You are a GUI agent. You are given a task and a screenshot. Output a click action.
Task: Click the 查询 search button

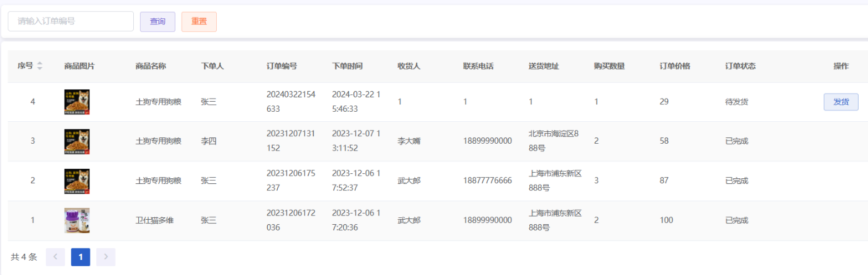click(158, 21)
